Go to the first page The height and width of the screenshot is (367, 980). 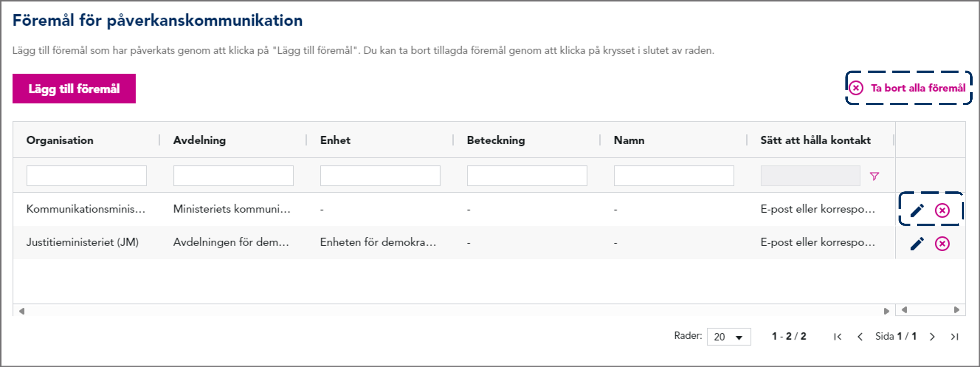pyautogui.click(x=837, y=336)
